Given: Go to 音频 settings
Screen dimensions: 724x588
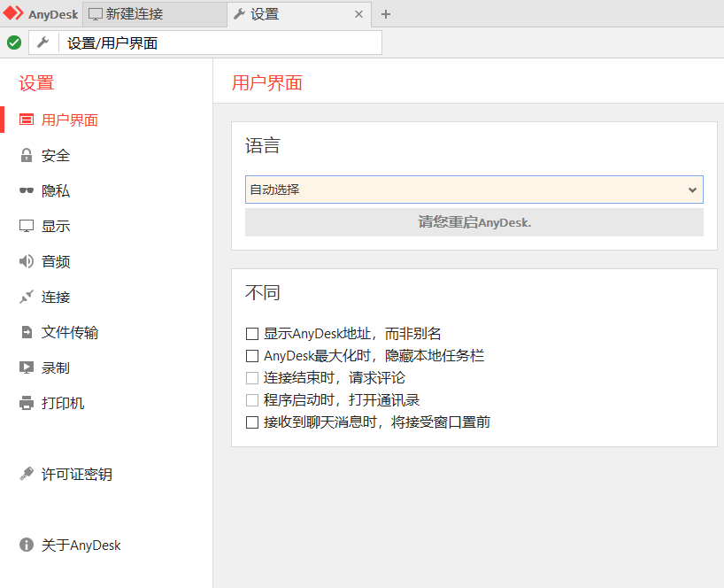Looking at the screenshot, I should [x=56, y=261].
